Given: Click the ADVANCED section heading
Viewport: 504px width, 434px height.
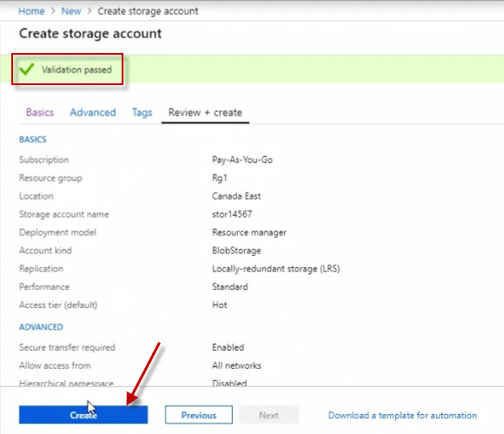Looking at the screenshot, I should 41,326.
